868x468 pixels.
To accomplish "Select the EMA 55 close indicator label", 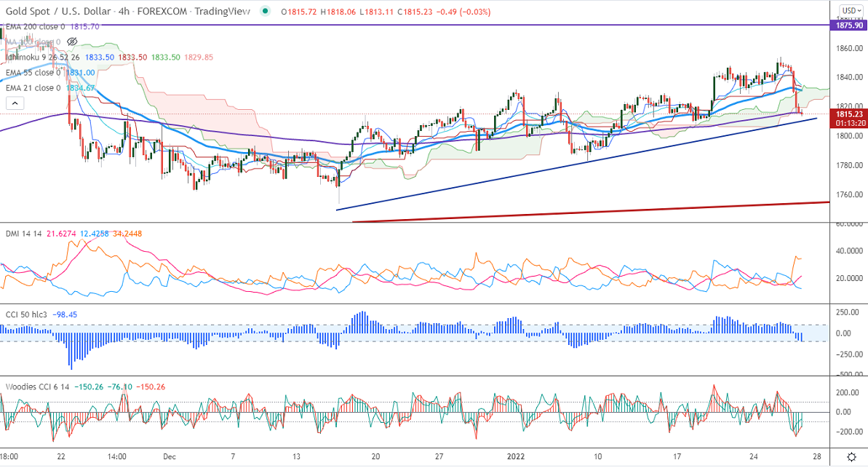I will pos(33,73).
